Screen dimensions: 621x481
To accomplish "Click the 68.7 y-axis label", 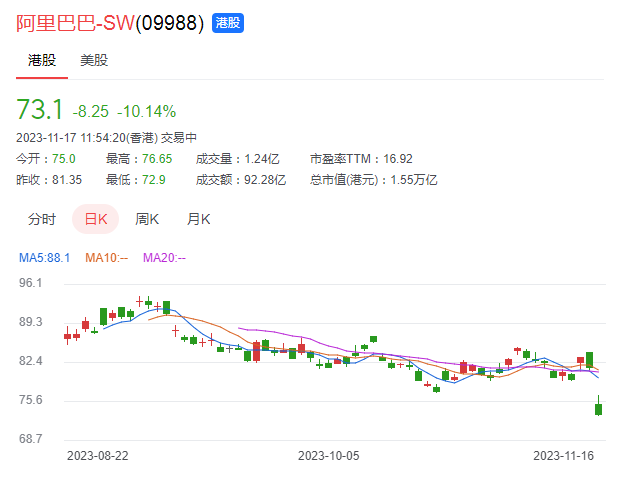I will [x=30, y=439].
